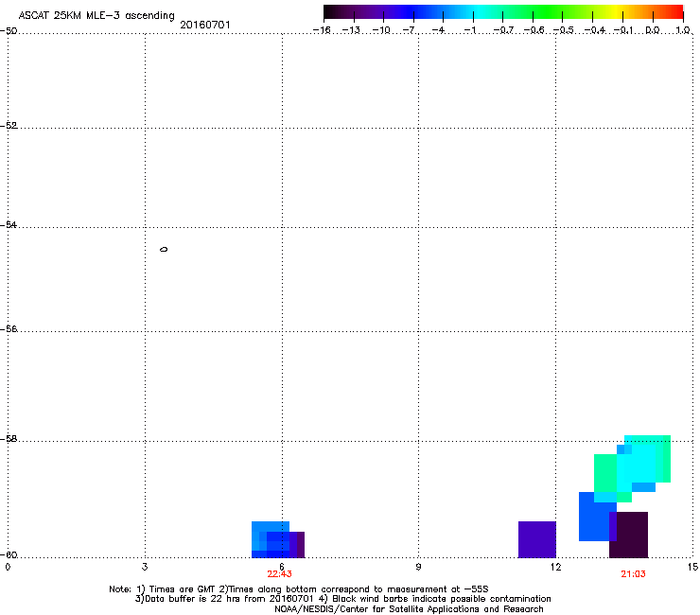
Task: Click the date label 20160701
Action: [x=205, y=25]
